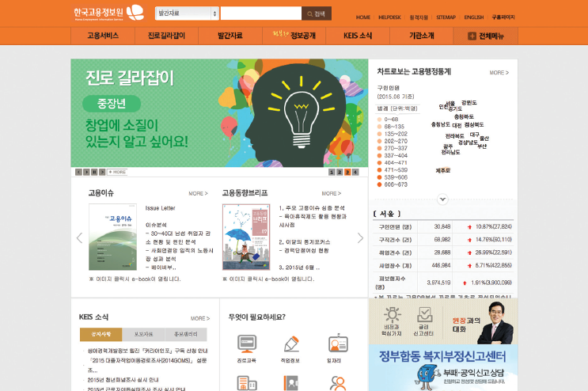588x391 pixels.
Task: Select banner slide number 4
Action: (355, 172)
